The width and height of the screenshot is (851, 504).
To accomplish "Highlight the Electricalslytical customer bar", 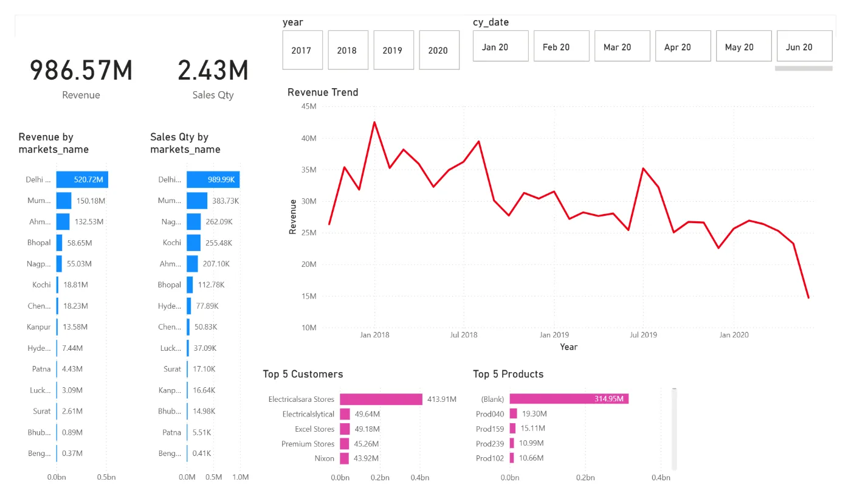I will [x=345, y=414].
